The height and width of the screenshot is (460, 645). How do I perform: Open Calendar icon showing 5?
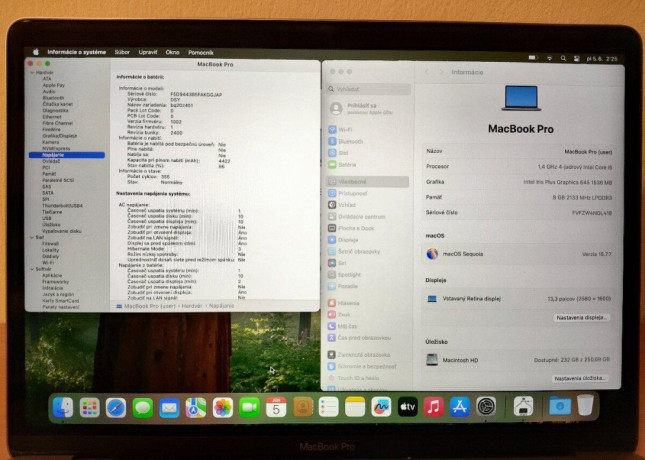tap(276, 408)
